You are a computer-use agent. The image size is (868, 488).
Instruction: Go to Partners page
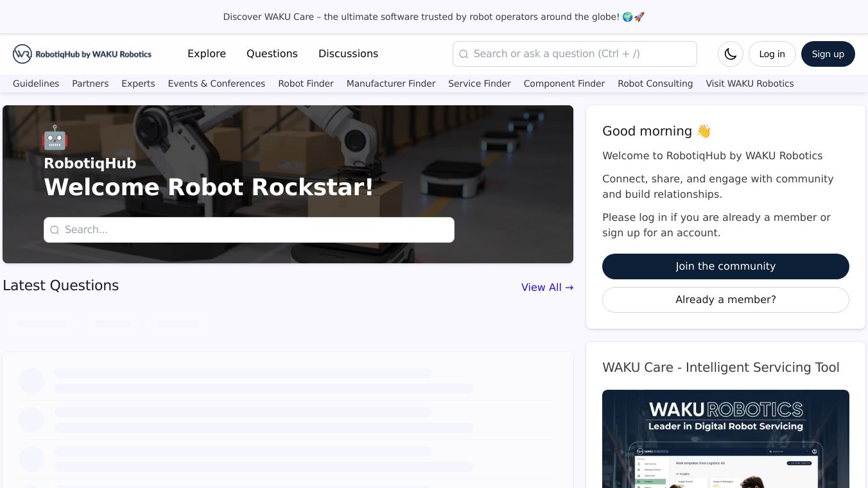(x=91, y=83)
